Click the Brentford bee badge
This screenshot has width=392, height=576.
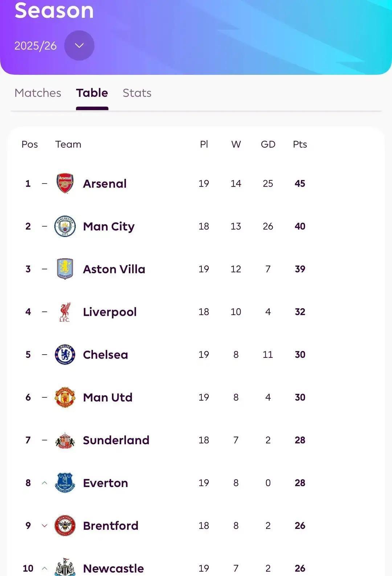pos(65,526)
